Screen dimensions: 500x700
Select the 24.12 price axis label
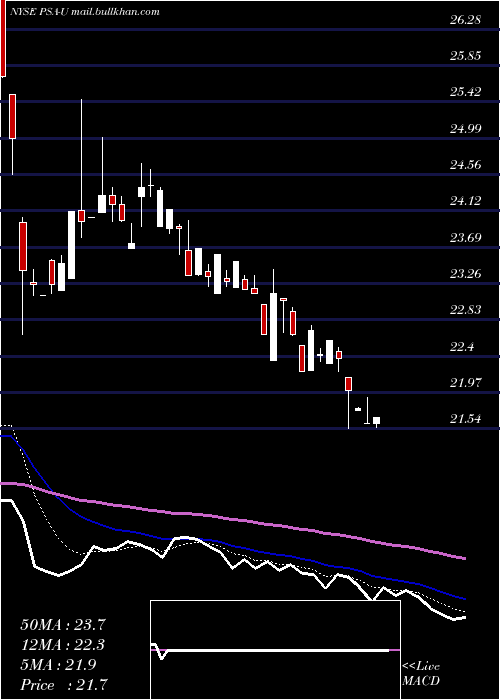tap(466, 201)
